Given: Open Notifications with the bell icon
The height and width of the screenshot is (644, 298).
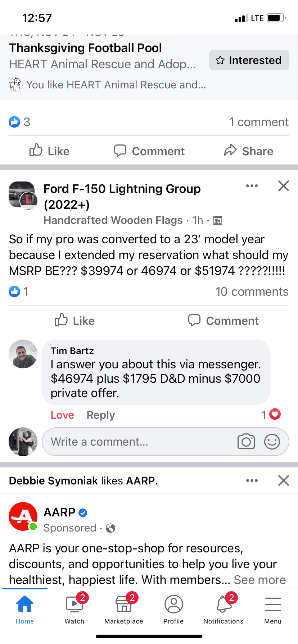Looking at the screenshot, I should pyautogui.click(x=223, y=608).
